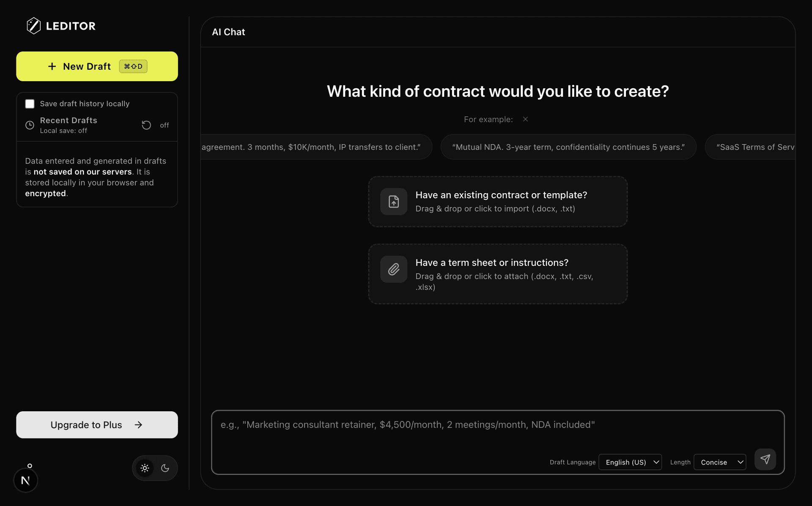Expand the English (US) language selector

(x=630, y=462)
